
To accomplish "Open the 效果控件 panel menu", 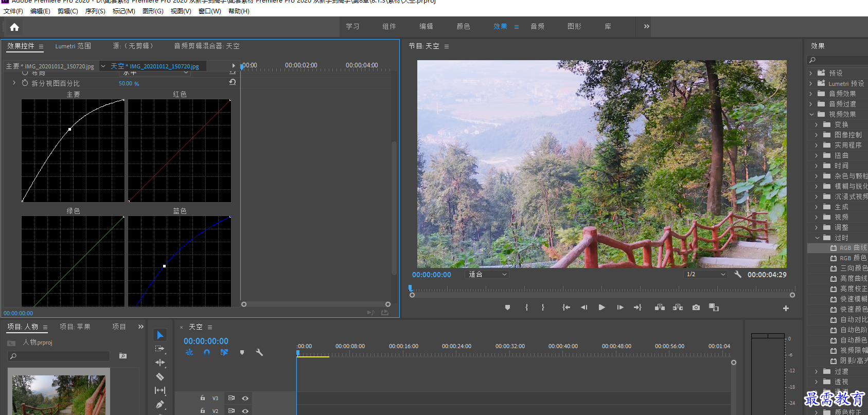I will pos(41,46).
